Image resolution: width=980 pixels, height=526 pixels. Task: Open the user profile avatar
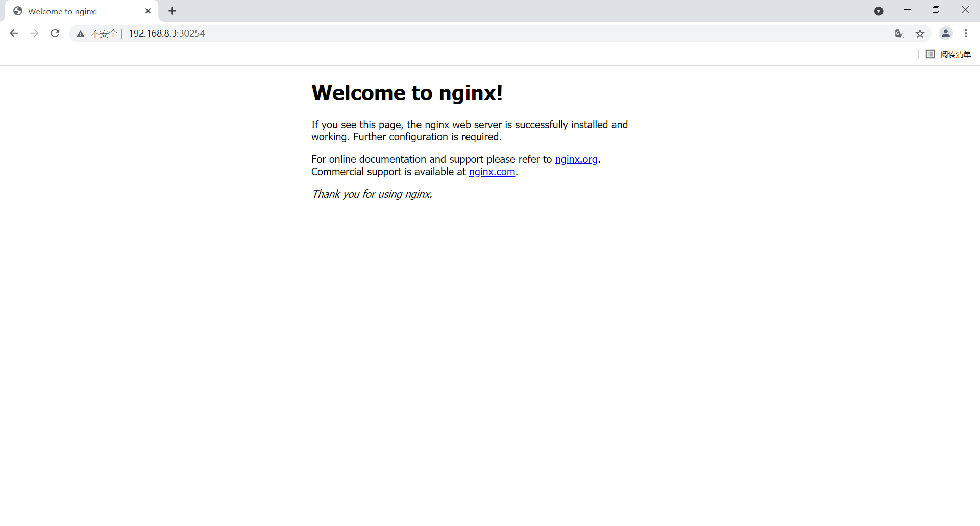pyautogui.click(x=946, y=33)
